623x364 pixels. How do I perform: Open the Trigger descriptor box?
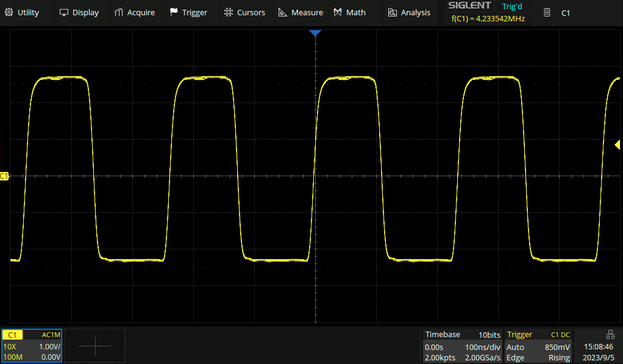click(x=538, y=346)
